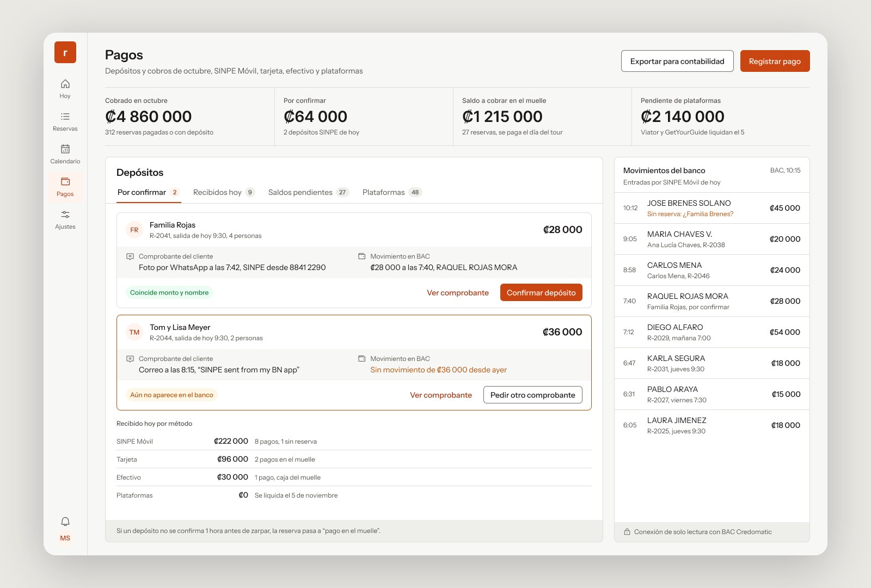Click Sin movimiento de ₡36 000 desde ayer
This screenshot has width=871, height=588.
(x=438, y=370)
